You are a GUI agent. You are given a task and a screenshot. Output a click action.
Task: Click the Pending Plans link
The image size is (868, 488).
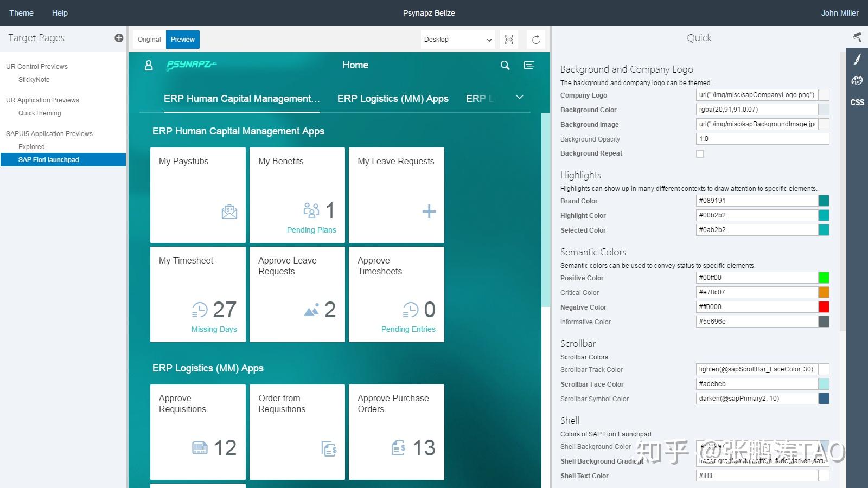(311, 230)
